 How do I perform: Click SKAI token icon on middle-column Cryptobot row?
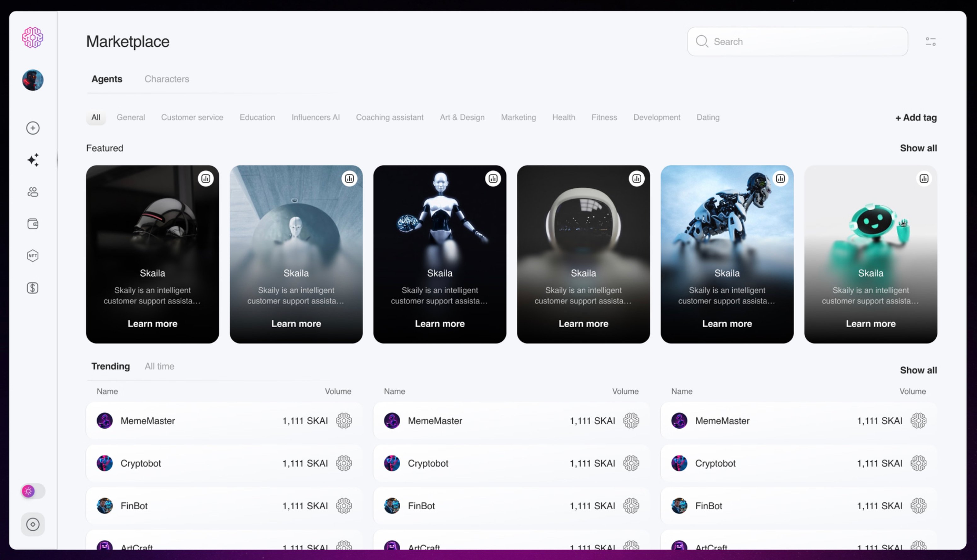click(x=631, y=463)
